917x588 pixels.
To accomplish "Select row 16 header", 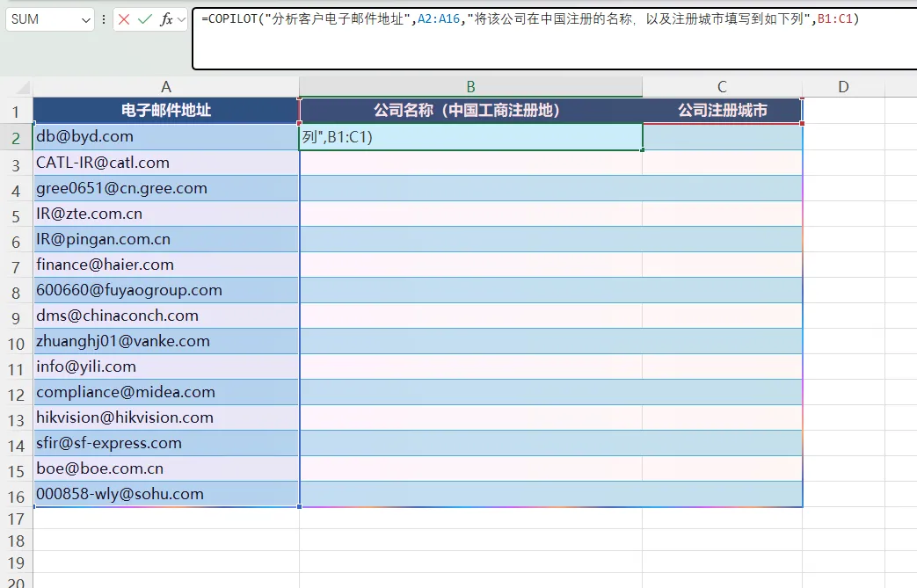I will pyautogui.click(x=16, y=497).
